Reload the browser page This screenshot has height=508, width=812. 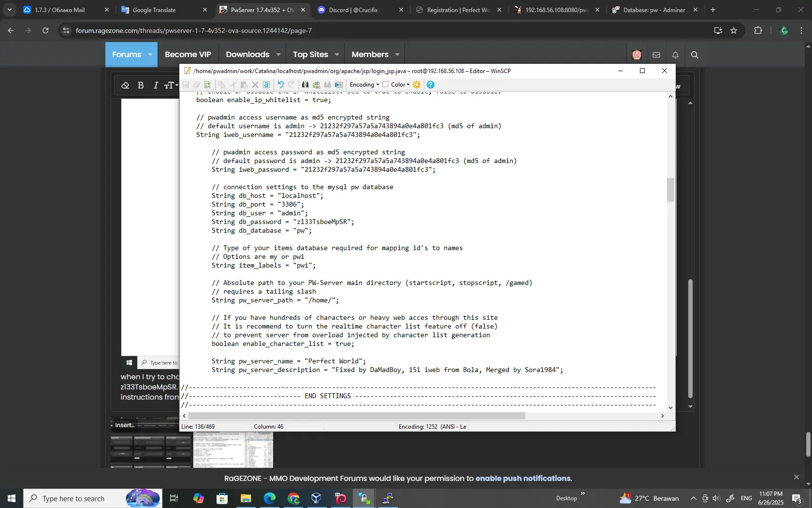tap(45, 30)
